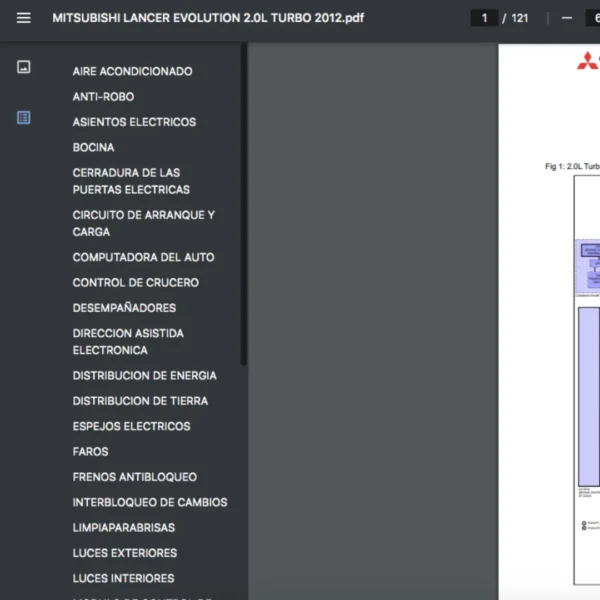Open the AIRE ACONDICIONADO bookmark

pyautogui.click(x=132, y=71)
